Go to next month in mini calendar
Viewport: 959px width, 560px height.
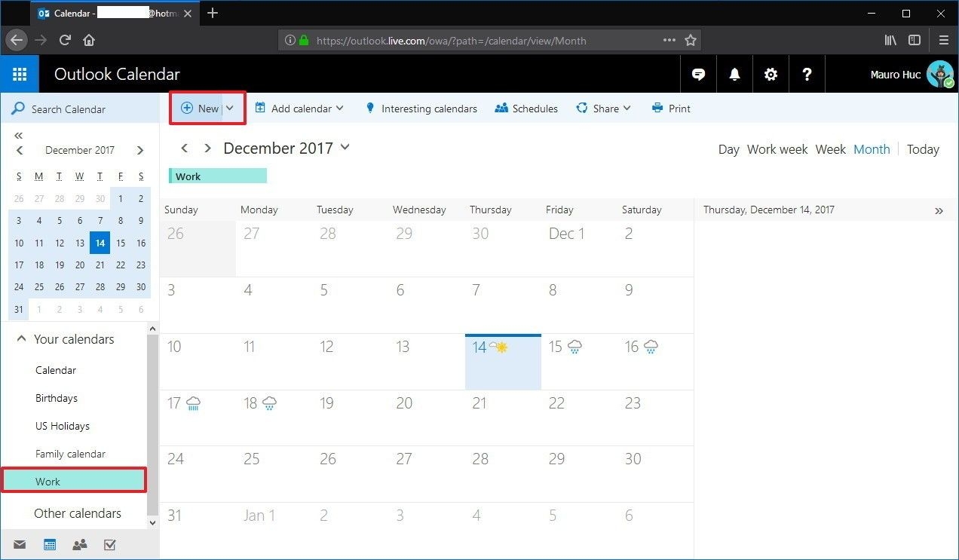(140, 151)
